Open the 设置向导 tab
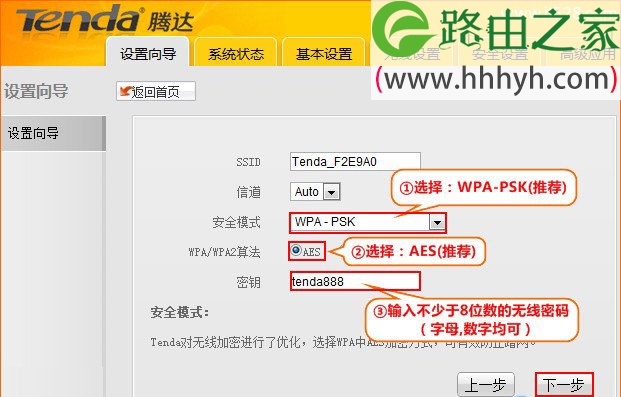Viewport: 621px width, 397px height. (x=148, y=52)
